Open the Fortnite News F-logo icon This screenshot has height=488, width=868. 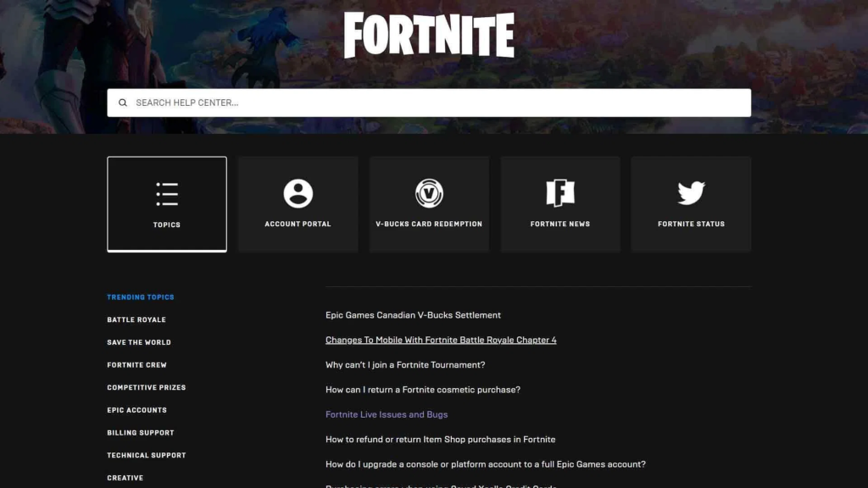click(x=560, y=193)
